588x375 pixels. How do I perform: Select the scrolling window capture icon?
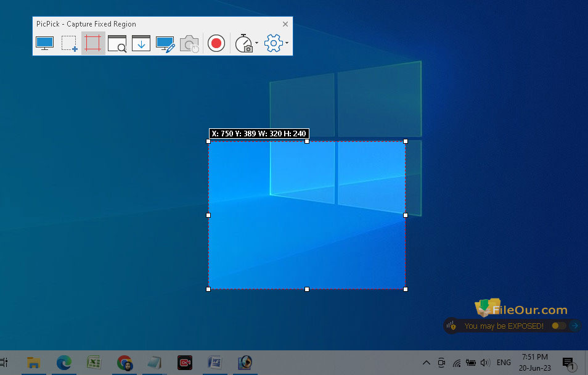(141, 43)
